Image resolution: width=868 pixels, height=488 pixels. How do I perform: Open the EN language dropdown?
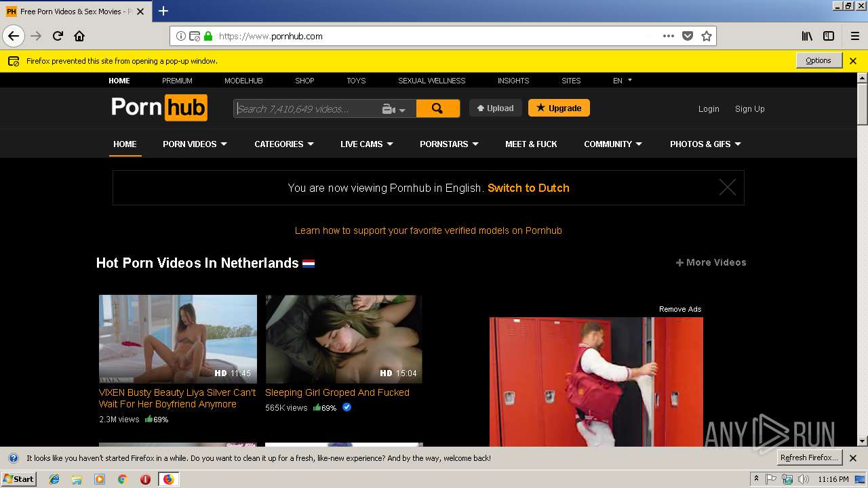tap(623, 80)
